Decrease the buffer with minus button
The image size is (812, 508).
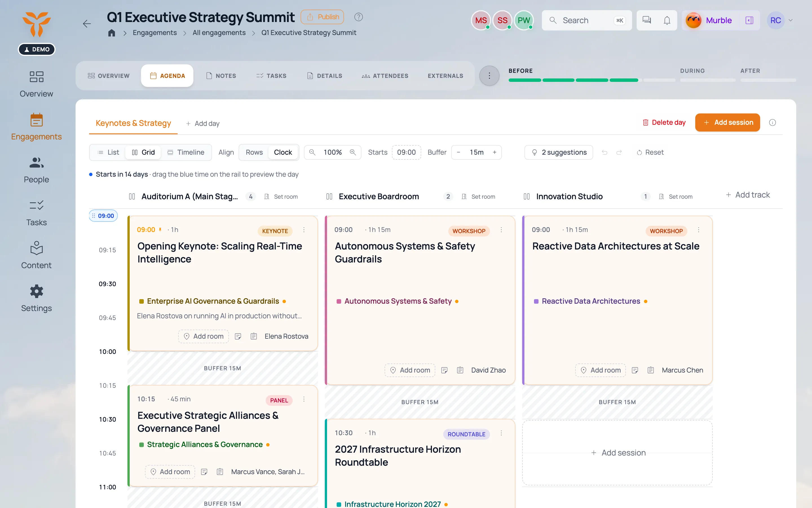pos(458,152)
